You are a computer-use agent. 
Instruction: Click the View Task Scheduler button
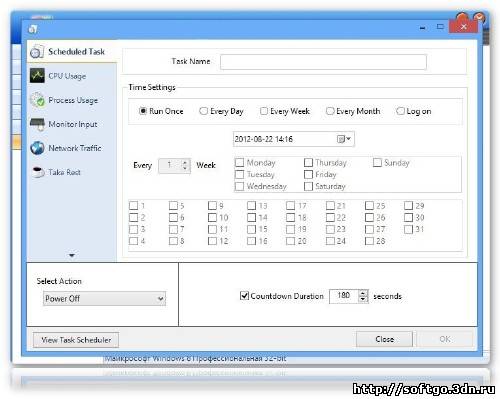tap(76, 340)
